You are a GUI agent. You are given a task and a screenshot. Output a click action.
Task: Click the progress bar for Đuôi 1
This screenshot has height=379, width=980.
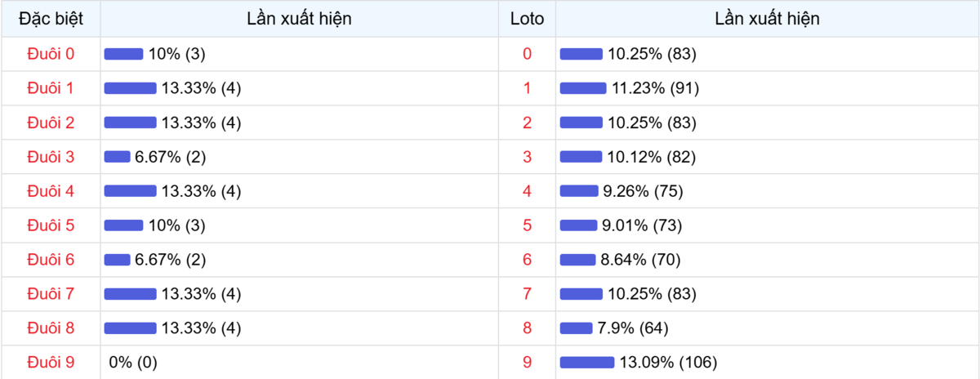point(130,88)
